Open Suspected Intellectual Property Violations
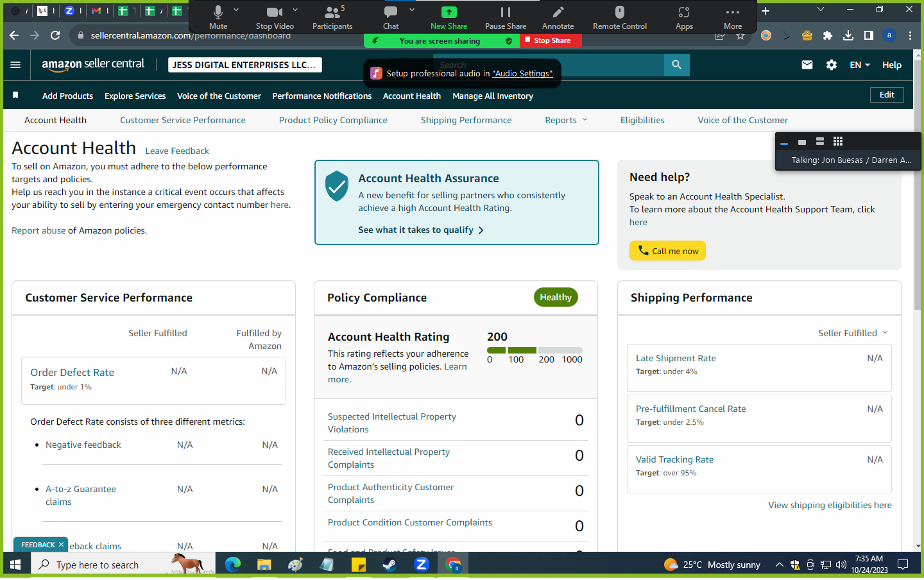Viewport: 924px width, 580px height. [x=392, y=423]
